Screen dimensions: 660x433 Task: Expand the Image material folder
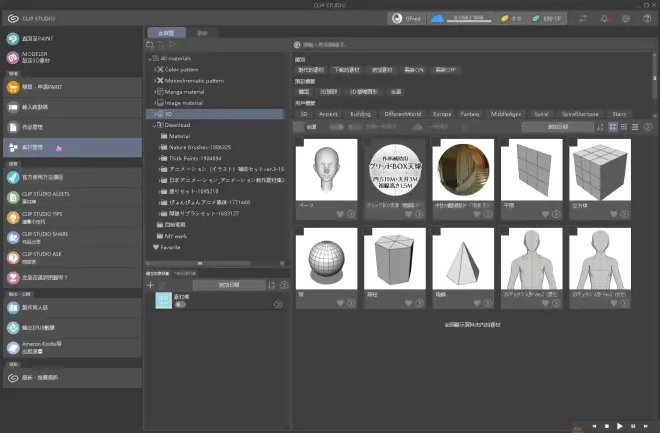click(155, 103)
